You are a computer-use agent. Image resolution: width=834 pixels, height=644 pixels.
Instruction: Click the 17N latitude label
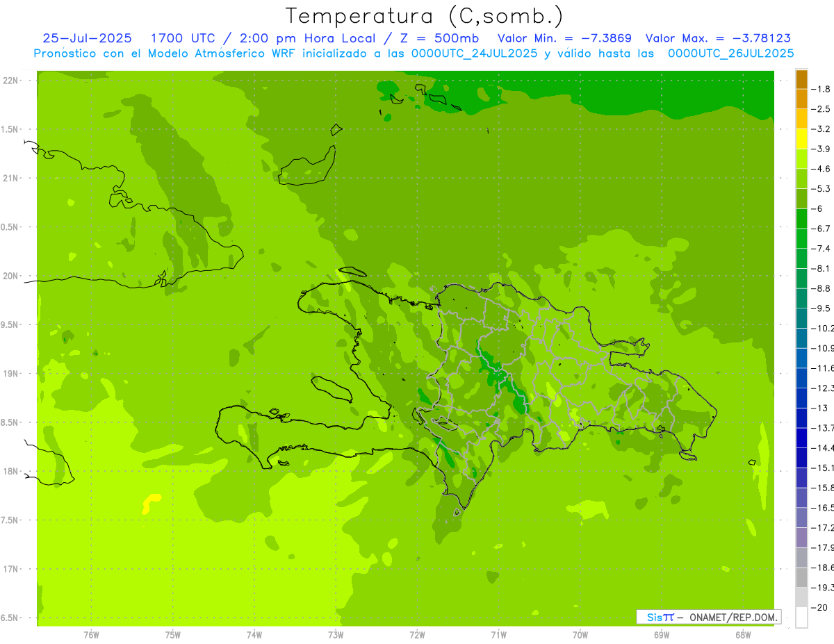tap(10, 569)
